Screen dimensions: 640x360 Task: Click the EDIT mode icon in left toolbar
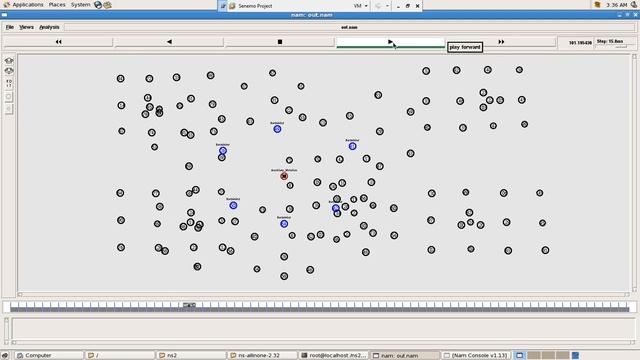(x=9, y=84)
